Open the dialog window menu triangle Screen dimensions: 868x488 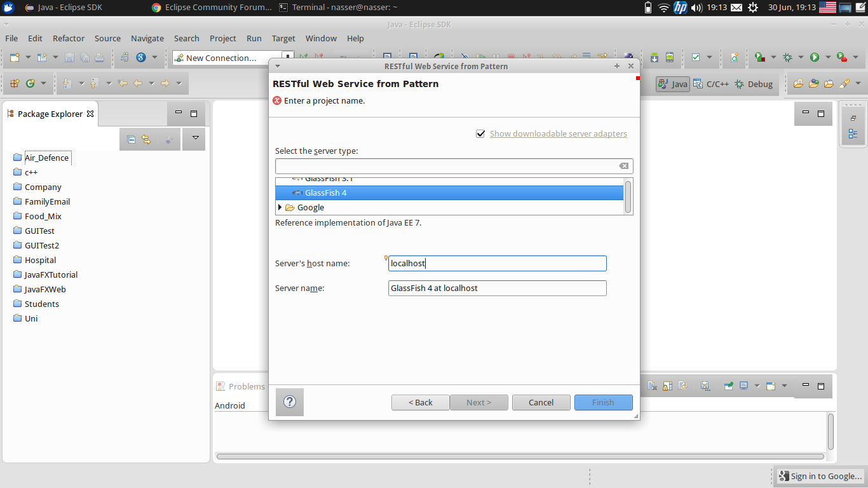278,66
